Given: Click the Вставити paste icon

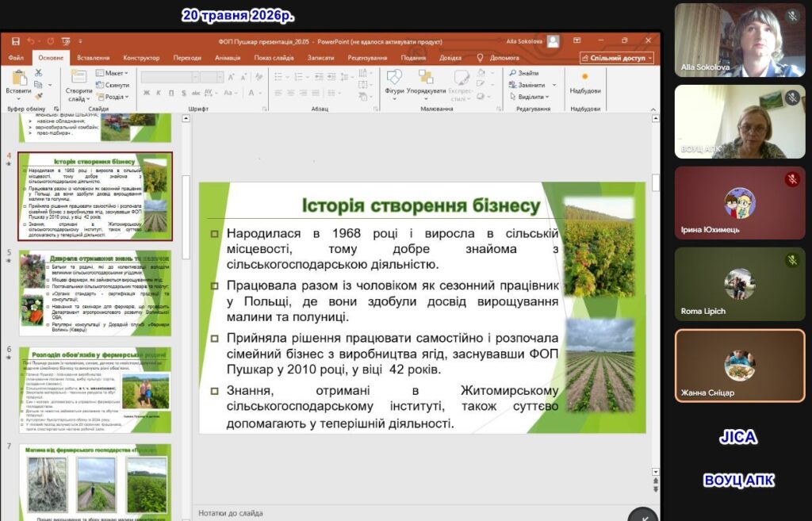Looking at the screenshot, I should [19, 78].
